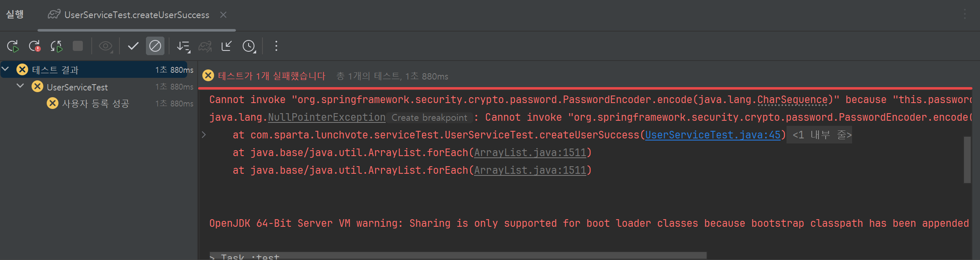Screen dimensions: 980x260
Task: Open the first ArrayList.java:1511 link
Action: (x=530, y=153)
